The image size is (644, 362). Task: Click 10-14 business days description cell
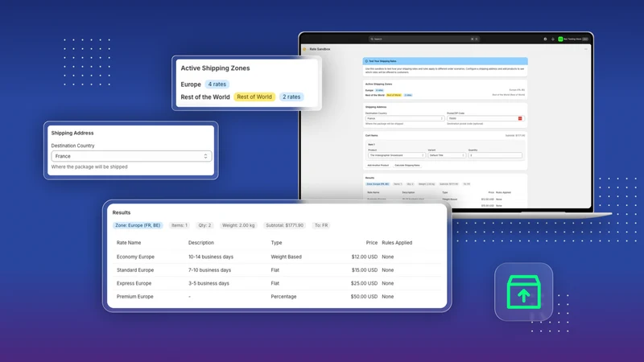(x=211, y=257)
